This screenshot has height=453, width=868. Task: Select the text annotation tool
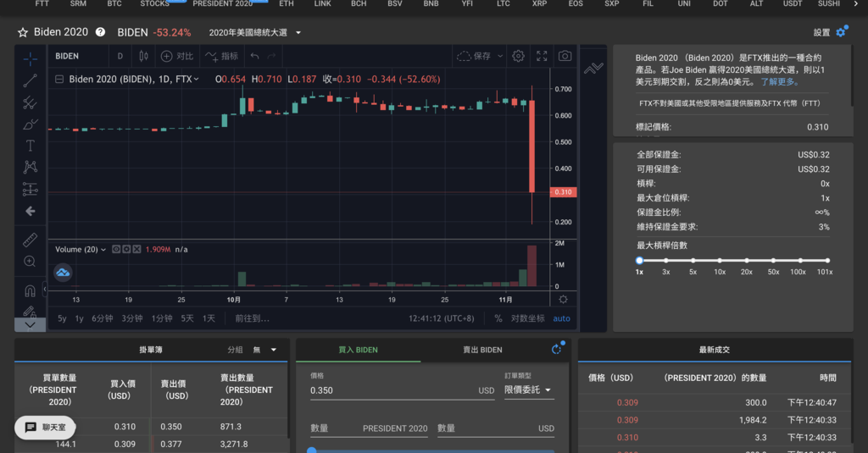click(x=30, y=146)
